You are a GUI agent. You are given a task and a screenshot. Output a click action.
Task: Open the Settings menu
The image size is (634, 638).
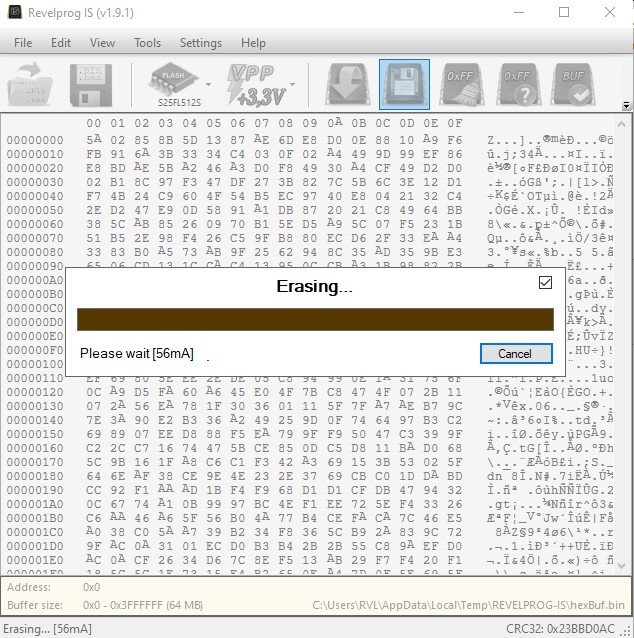pos(200,43)
